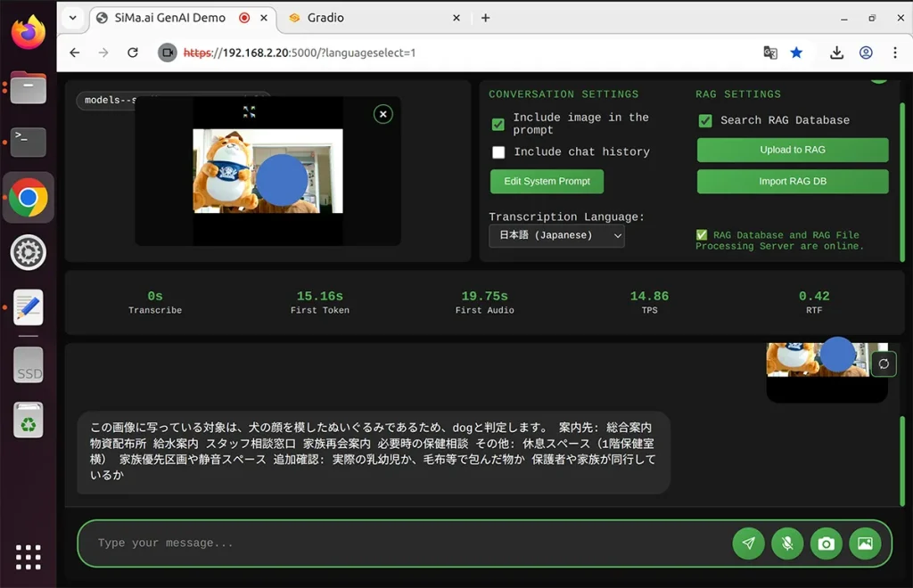The height and width of the screenshot is (588, 913).
Task: Collapse camera preview with shrink arrows icon
Action: (x=250, y=111)
